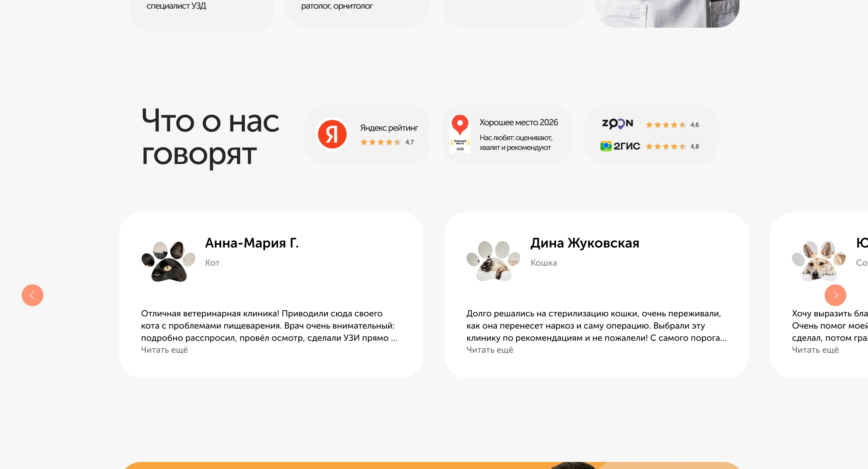Click the reviewer name Дина Жуковская
This screenshot has height=469, width=868.
click(x=585, y=243)
